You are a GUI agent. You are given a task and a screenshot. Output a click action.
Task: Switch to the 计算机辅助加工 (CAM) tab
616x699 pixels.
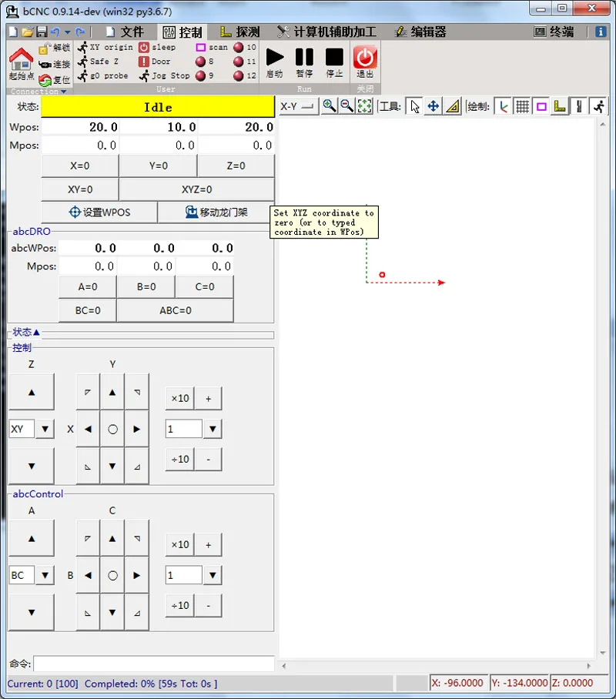[x=327, y=32]
